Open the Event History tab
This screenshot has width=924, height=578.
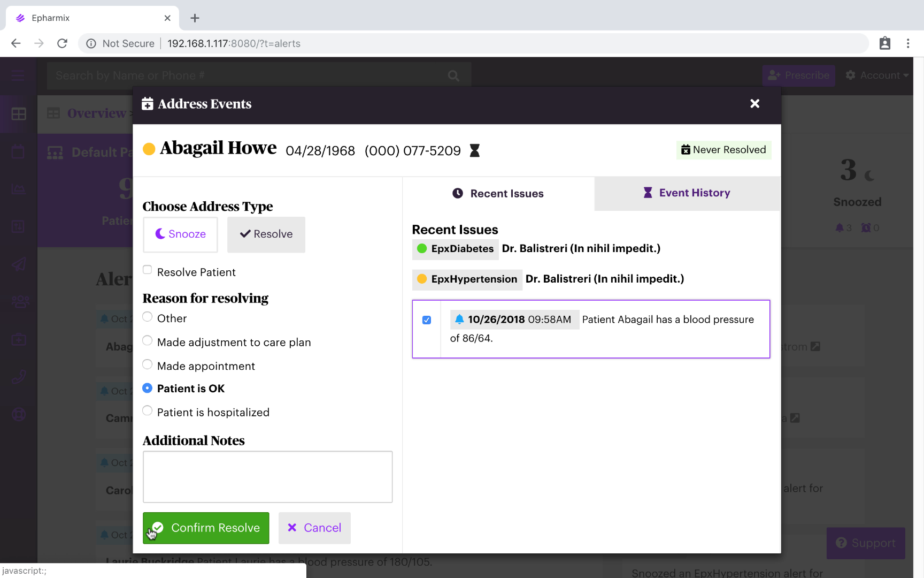tap(687, 193)
